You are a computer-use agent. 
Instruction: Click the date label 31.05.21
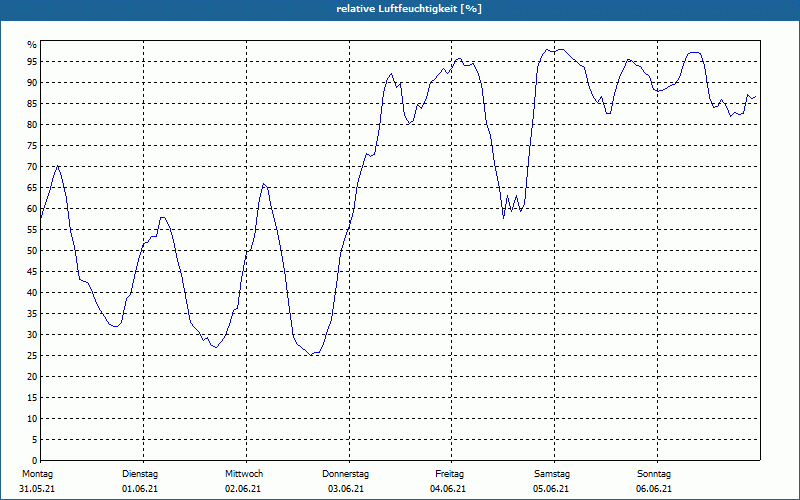[x=37, y=489]
